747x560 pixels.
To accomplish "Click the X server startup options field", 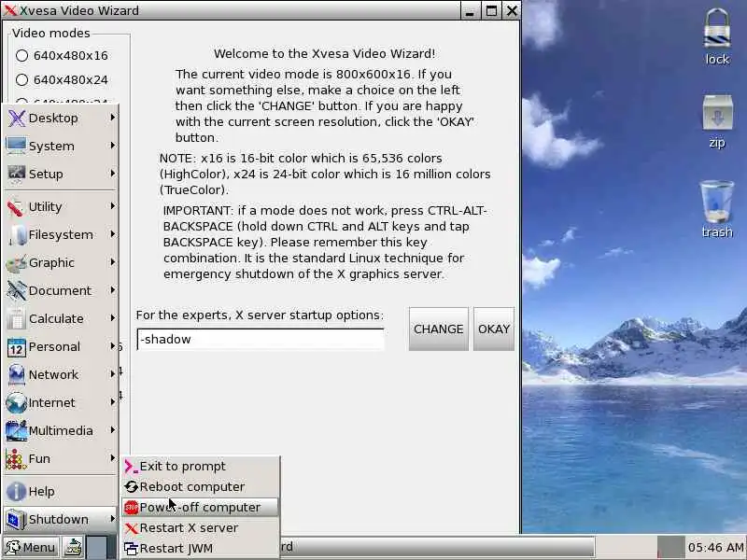I will [x=261, y=340].
